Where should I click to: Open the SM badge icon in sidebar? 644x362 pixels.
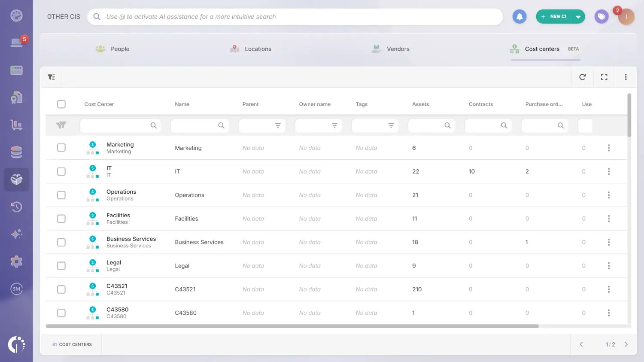16,289
